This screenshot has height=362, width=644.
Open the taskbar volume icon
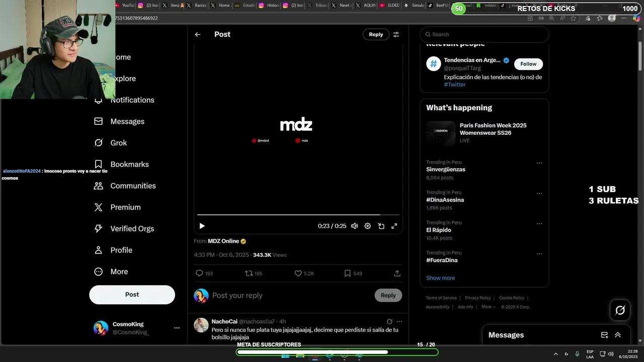click(610, 354)
